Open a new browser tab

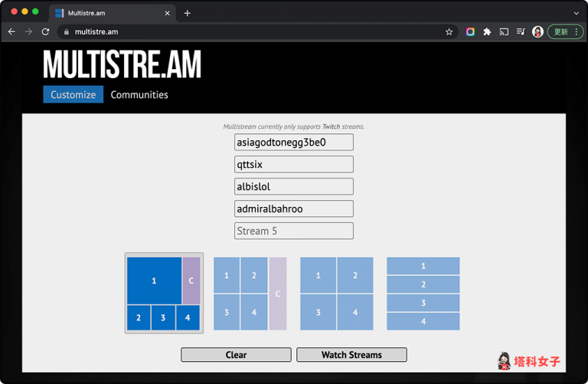click(x=187, y=13)
